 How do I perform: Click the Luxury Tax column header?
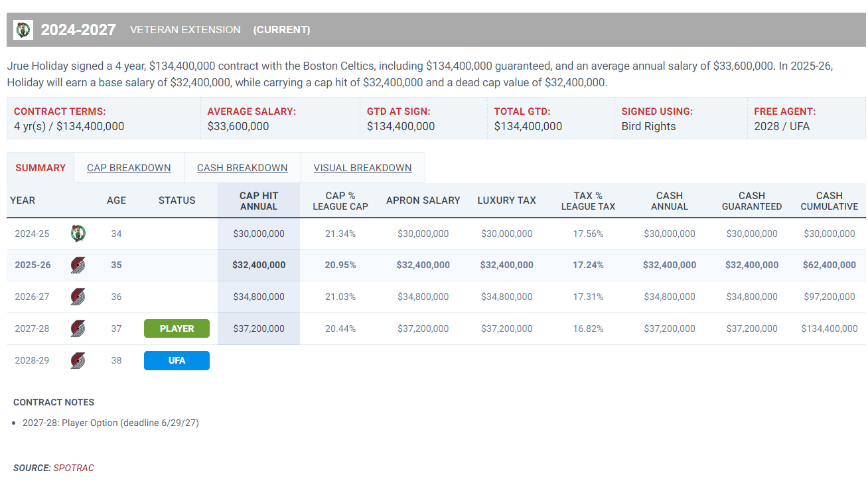506,200
